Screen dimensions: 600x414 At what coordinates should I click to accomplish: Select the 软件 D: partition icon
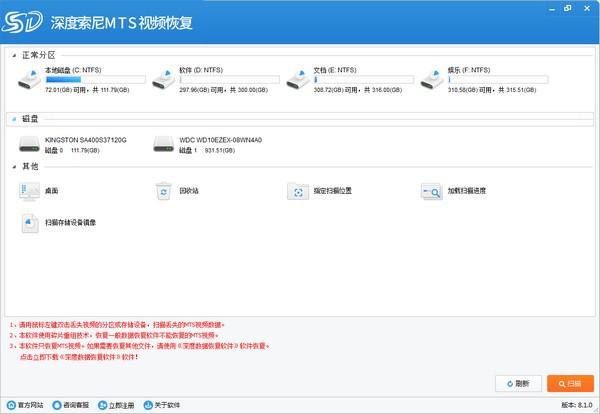pos(163,77)
